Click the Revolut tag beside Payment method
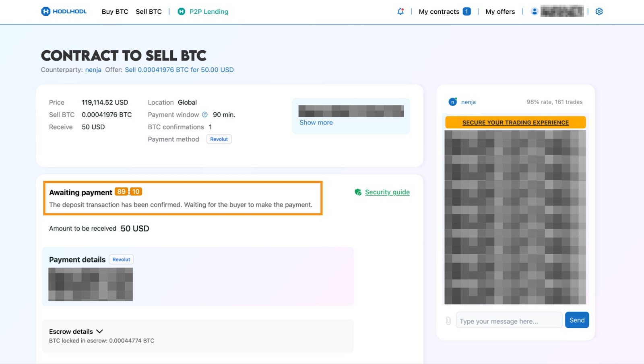The height and width of the screenshot is (364, 644). point(219,139)
